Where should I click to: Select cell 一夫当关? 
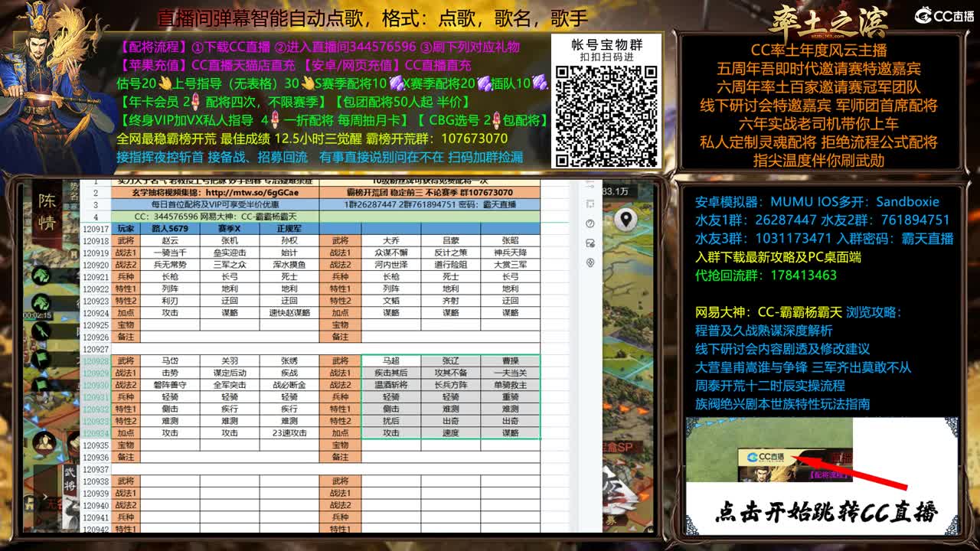pos(510,373)
